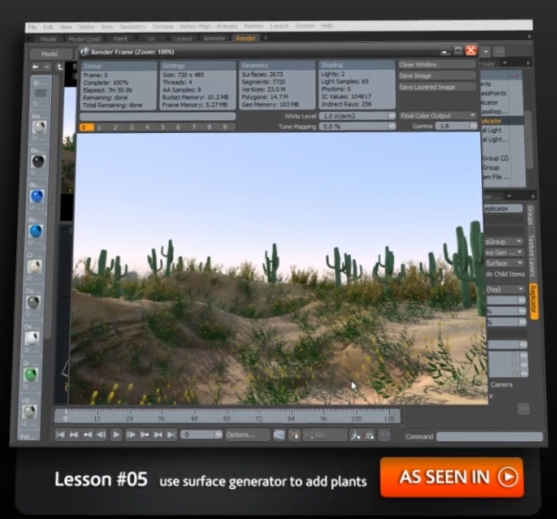Viewport: 557px width, 519px height.
Task: Step forward one frame button
Action: click(x=130, y=434)
